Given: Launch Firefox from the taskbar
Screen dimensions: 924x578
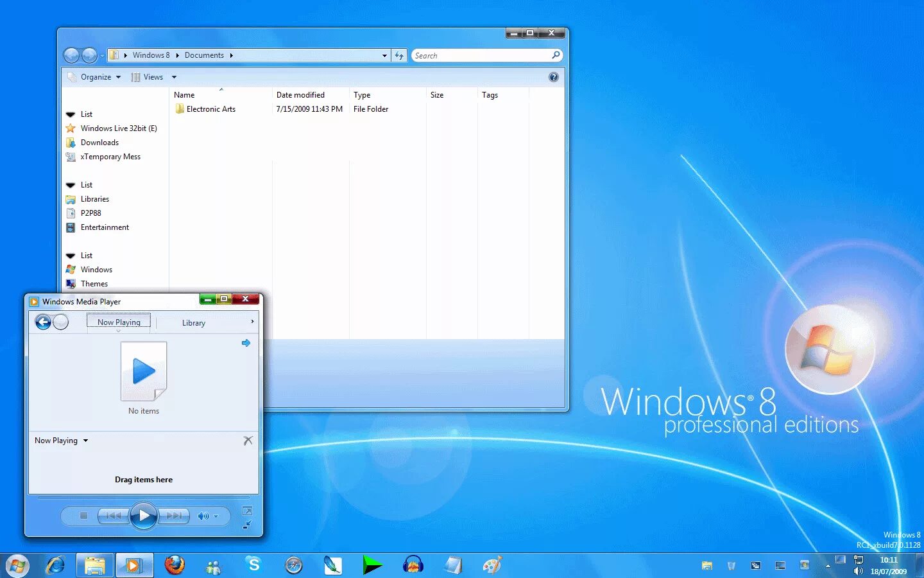Looking at the screenshot, I should (175, 565).
